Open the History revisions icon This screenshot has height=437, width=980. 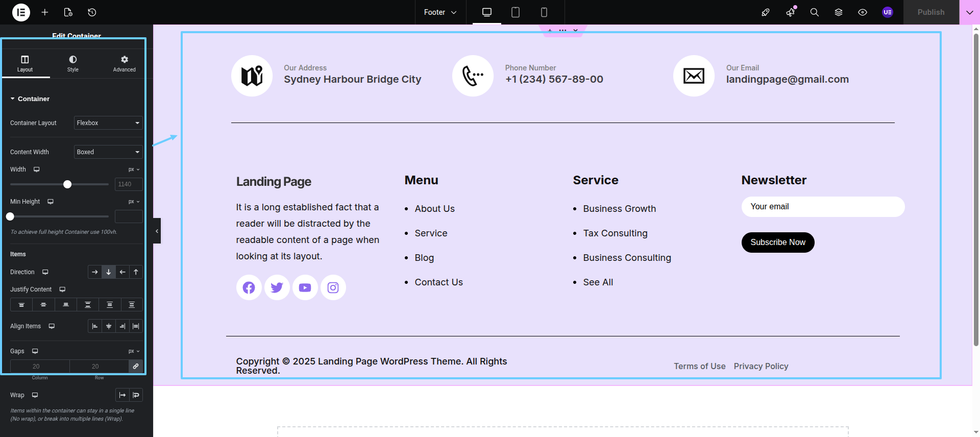click(x=92, y=12)
